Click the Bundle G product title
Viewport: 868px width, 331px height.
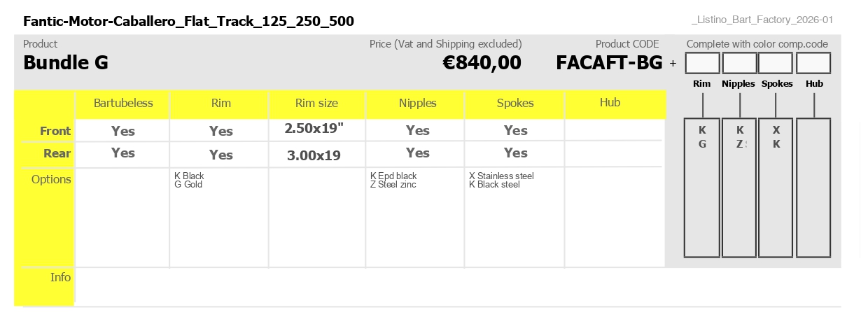point(66,63)
